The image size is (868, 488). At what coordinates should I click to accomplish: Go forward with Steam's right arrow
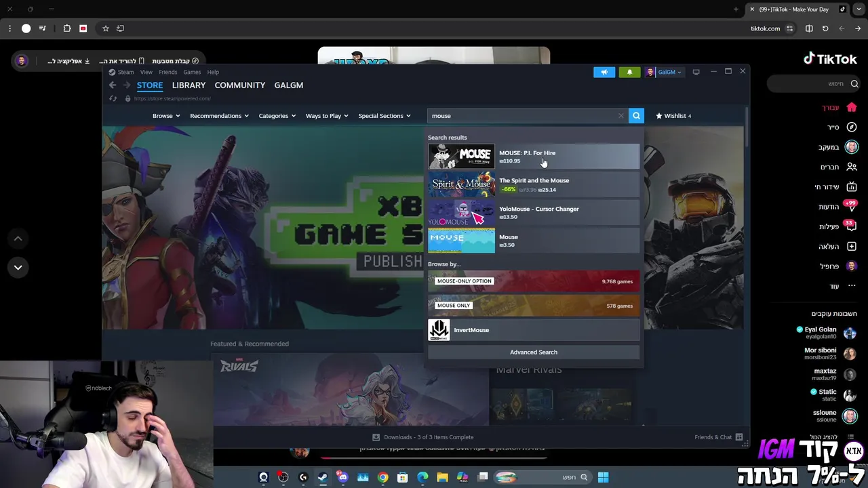(x=126, y=85)
